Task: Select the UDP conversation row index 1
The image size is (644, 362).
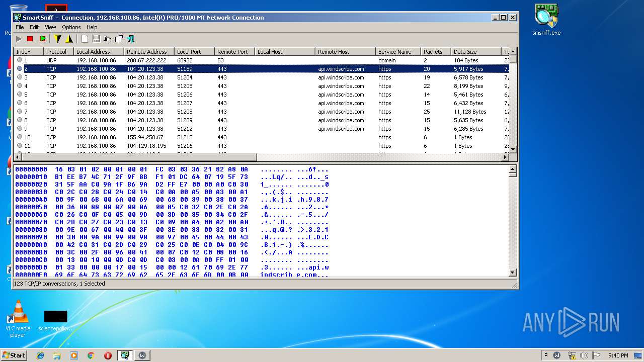Action: click(x=261, y=60)
